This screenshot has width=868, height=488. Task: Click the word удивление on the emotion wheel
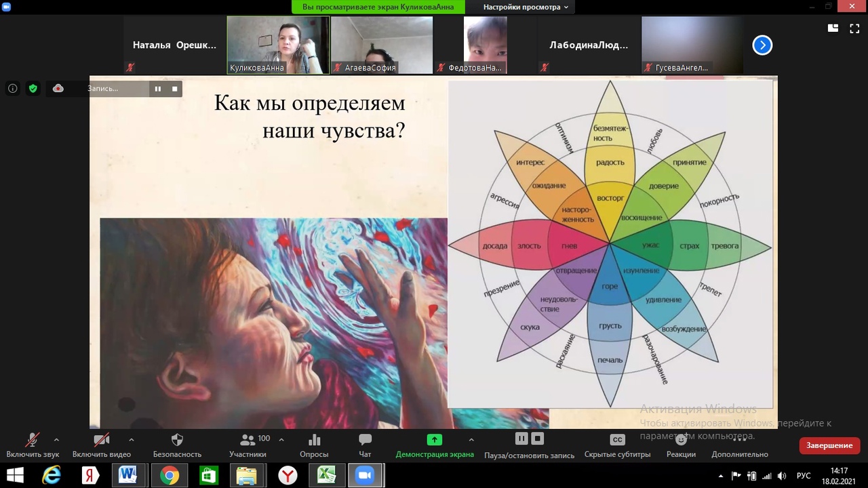point(663,300)
